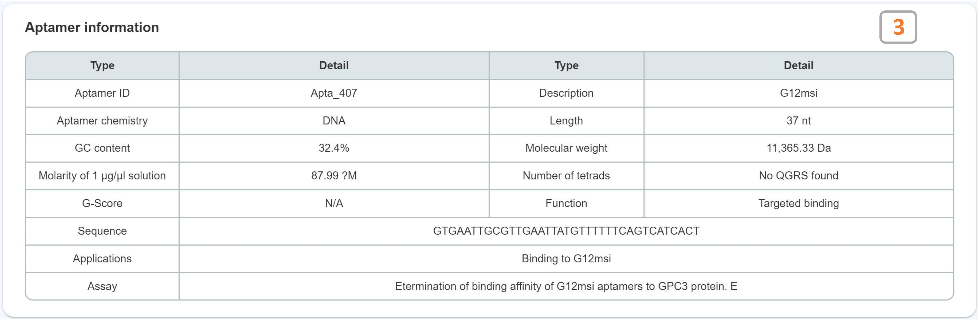Select the 32.4% GC content value
This screenshot has height=320, width=980.
tap(334, 148)
